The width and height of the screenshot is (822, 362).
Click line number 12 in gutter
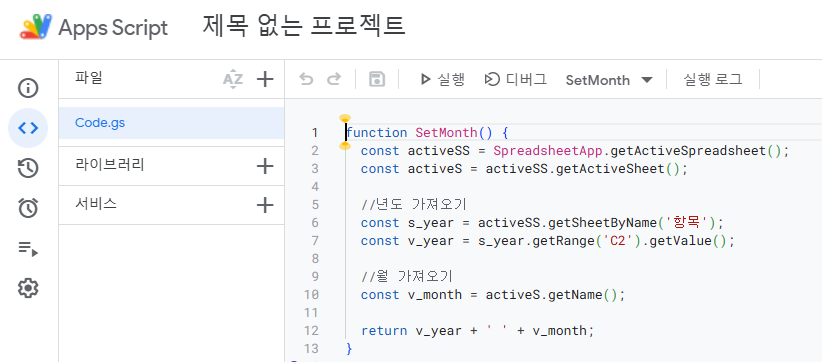pyautogui.click(x=311, y=331)
